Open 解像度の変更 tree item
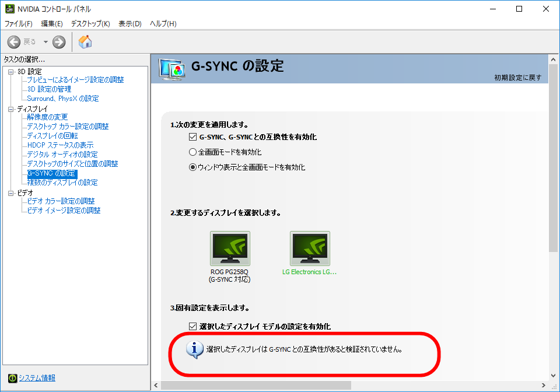This screenshot has height=392, width=560. tap(47, 117)
